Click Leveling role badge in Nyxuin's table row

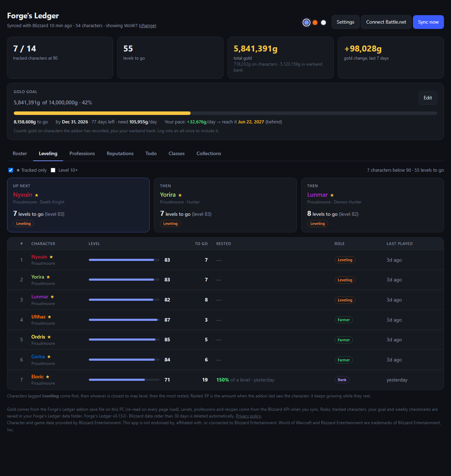point(345,260)
